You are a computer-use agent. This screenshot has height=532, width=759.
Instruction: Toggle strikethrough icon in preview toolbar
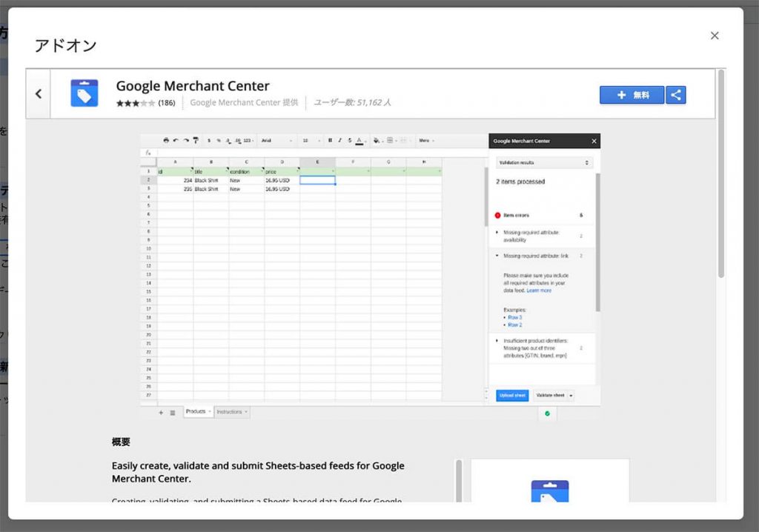(350, 140)
